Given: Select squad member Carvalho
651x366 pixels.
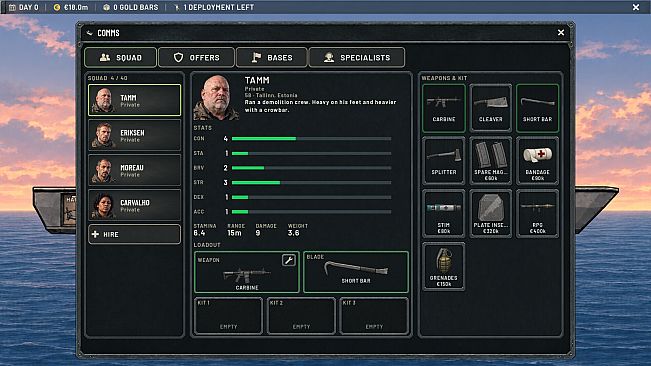Looking at the screenshot, I should (x=135, y=205).
